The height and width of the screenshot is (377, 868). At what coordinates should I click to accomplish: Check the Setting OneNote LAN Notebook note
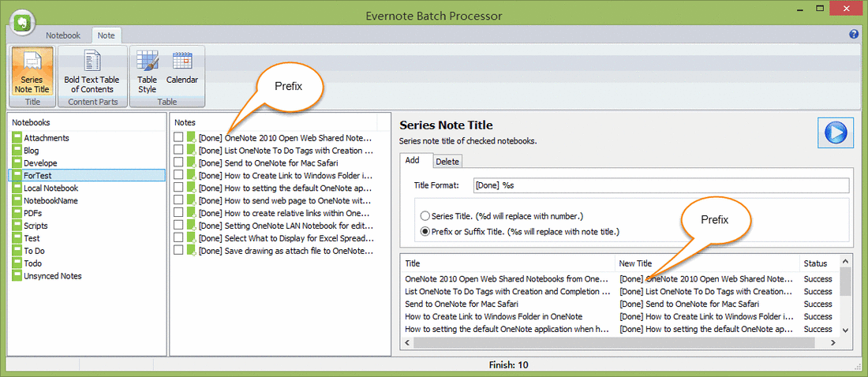(x=178, y=226)
